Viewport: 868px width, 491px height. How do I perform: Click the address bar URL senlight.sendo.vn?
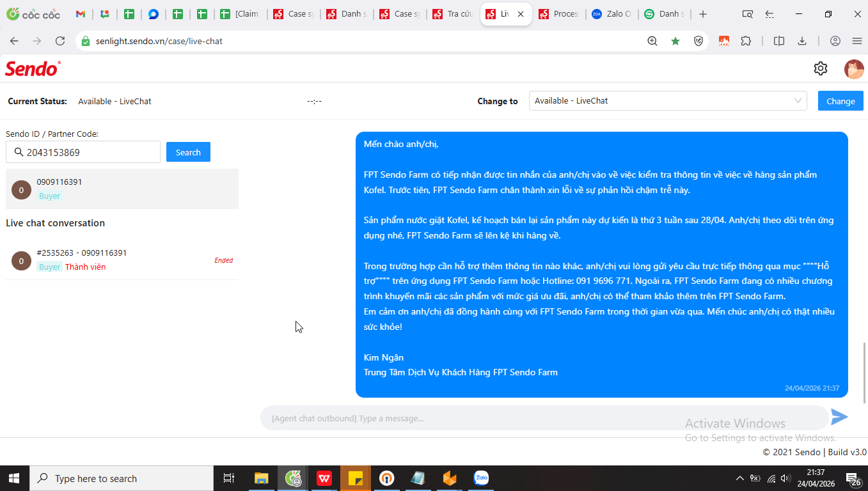[x=159, y=41]
